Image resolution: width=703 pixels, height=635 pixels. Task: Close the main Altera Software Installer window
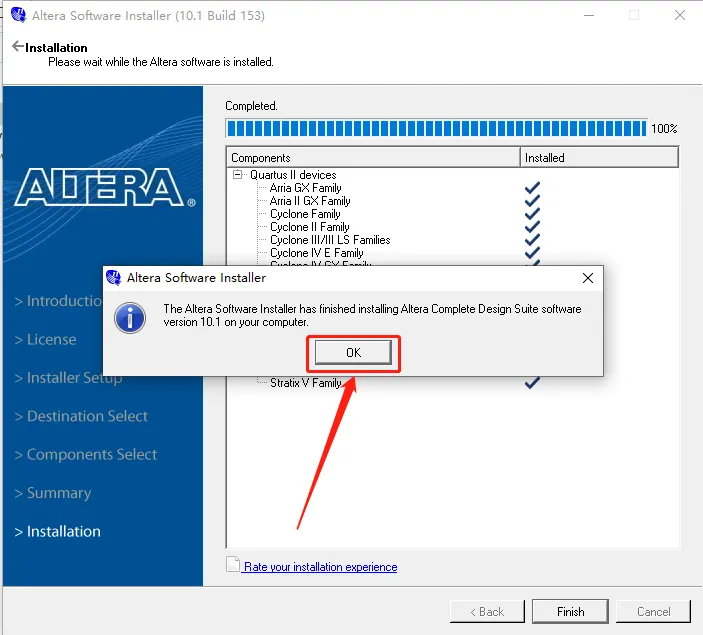click(680, 15)
